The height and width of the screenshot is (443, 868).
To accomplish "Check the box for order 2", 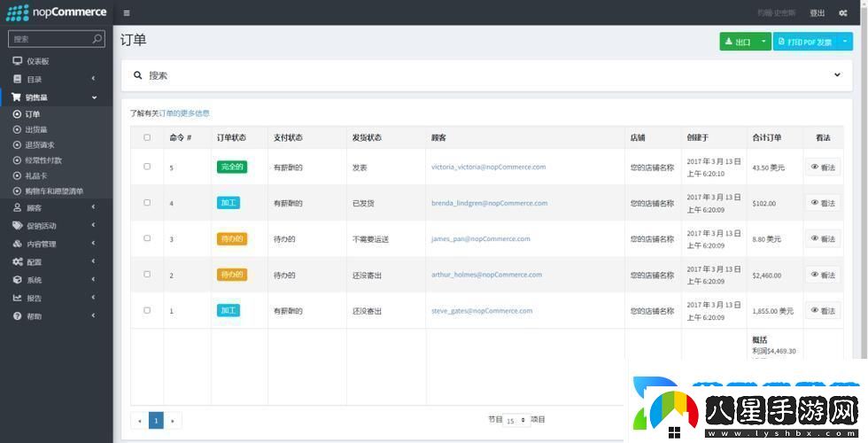I will (147, 274).
